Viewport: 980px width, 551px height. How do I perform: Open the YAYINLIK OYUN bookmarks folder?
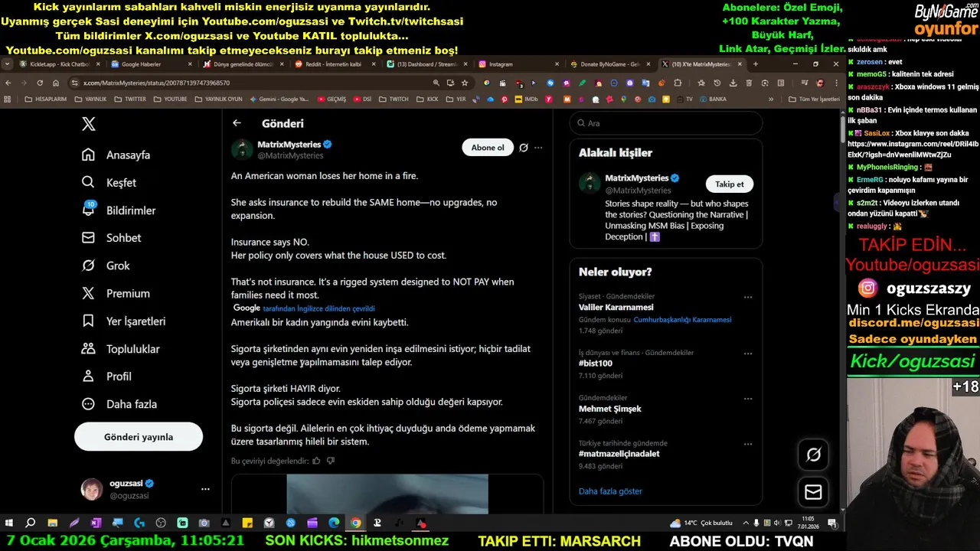coord(218,99)
